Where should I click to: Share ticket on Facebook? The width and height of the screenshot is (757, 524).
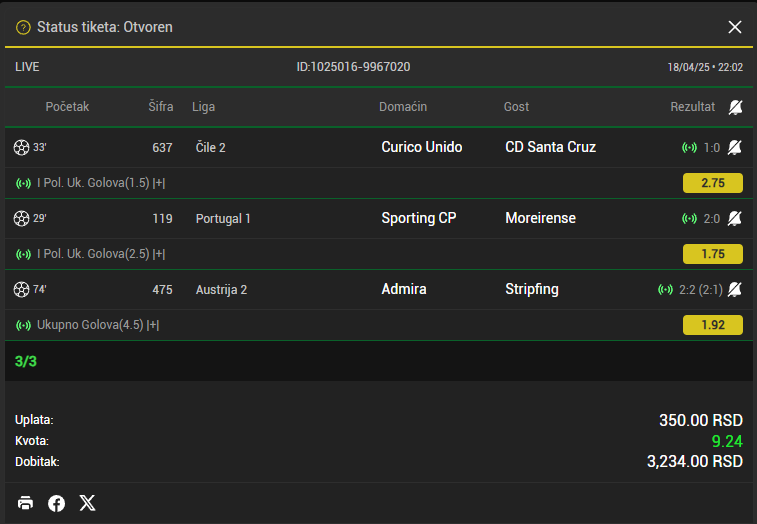(57, 503)
